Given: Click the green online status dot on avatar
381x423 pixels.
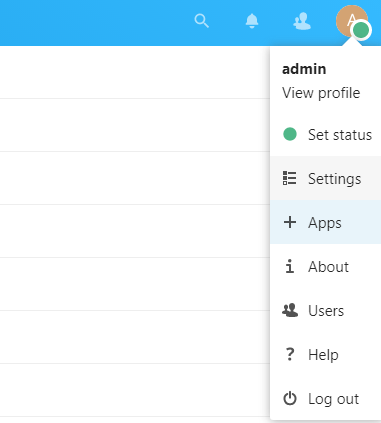Looking at the screenshot, I should click(x=361, y=31).
